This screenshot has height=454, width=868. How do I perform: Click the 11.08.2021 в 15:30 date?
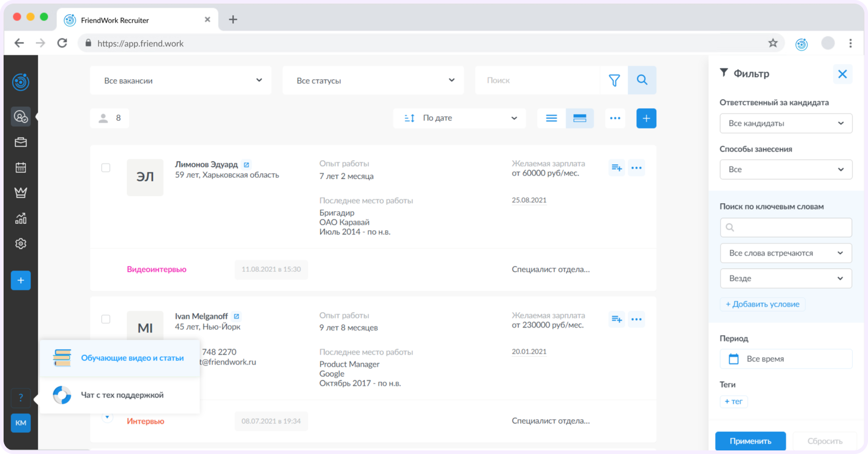[x=272, y=269]
